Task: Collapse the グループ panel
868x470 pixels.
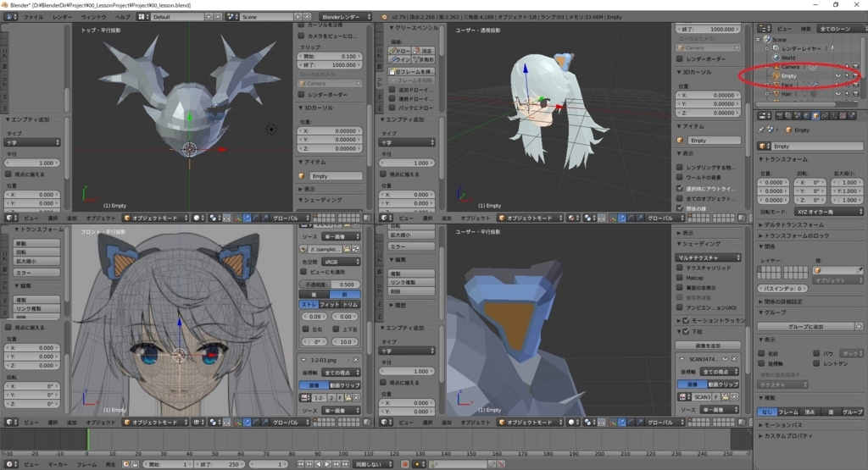Action: pos(775,312)
